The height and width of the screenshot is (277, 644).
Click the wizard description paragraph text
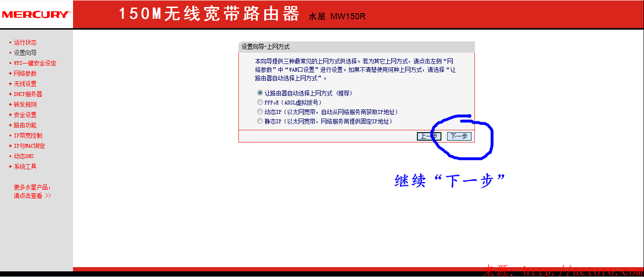pos(355,70)
